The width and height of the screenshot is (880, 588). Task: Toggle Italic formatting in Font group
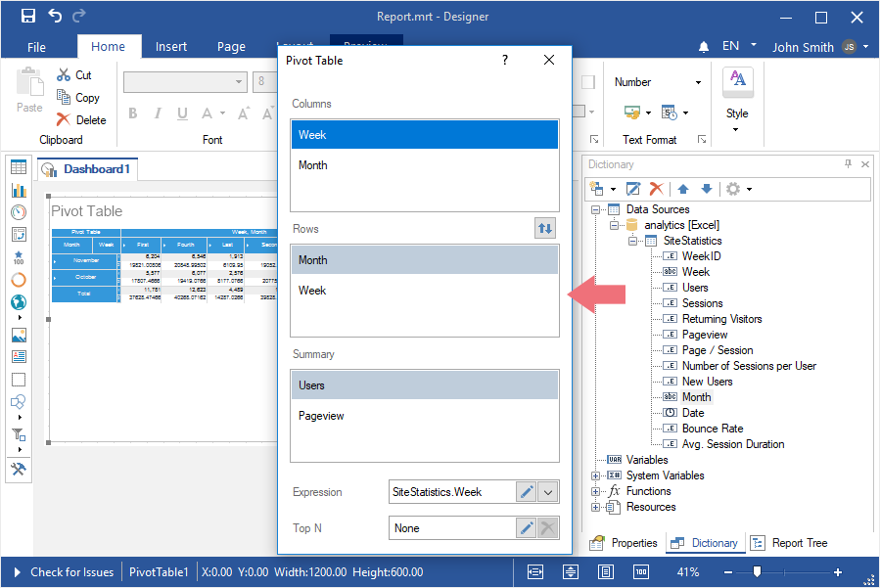(x=157, y=113)
